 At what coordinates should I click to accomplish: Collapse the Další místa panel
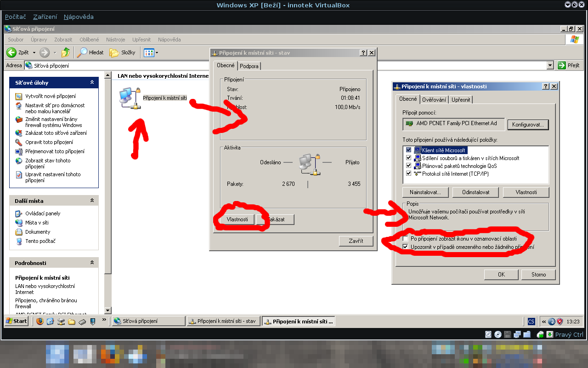[x=92, y=201]
